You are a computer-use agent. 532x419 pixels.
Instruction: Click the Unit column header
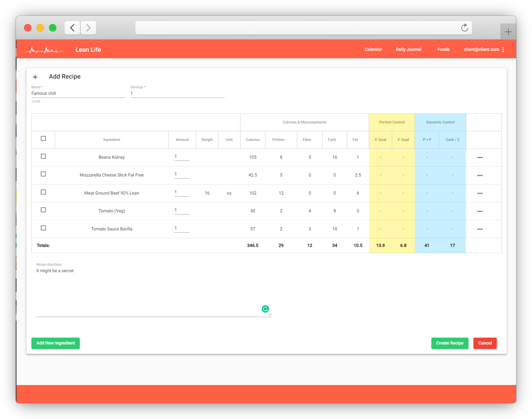pyautogui.click(x=229, y=140)
